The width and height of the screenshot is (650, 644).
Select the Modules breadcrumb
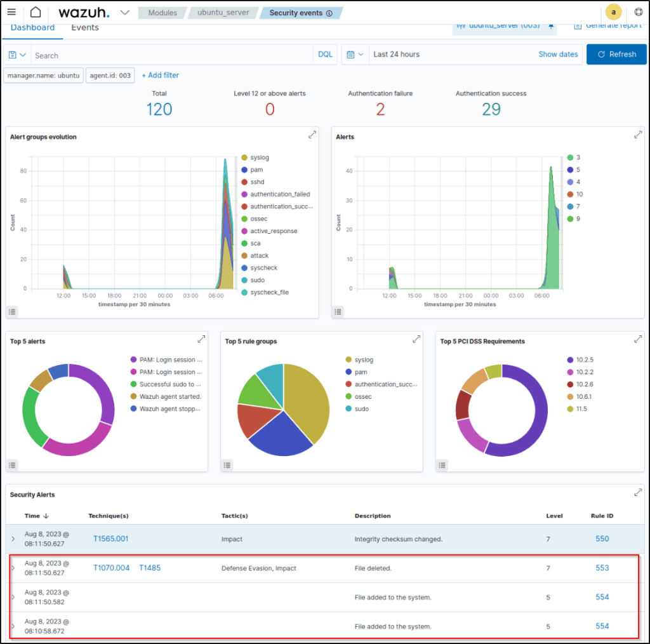pyautogui.click(x=162, y=13)
